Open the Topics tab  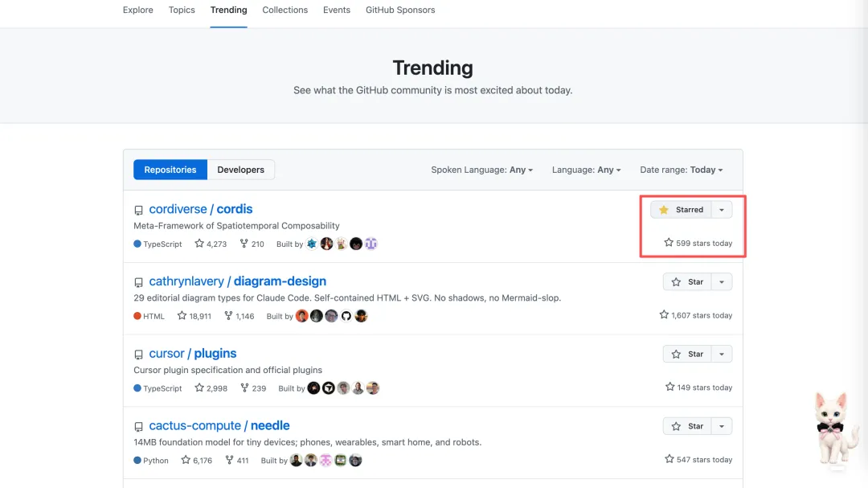[x=182, y=10]
